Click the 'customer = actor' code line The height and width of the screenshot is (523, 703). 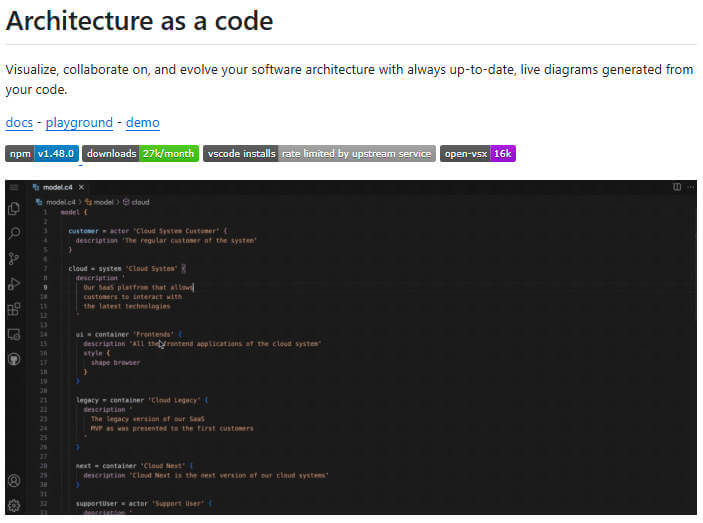[148, 231]
